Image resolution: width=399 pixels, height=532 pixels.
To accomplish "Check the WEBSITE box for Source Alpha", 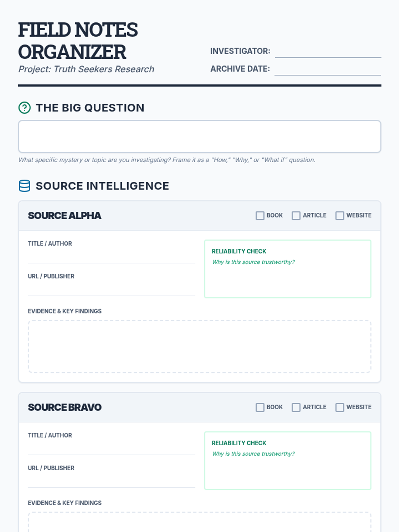I will coord(340,215).
